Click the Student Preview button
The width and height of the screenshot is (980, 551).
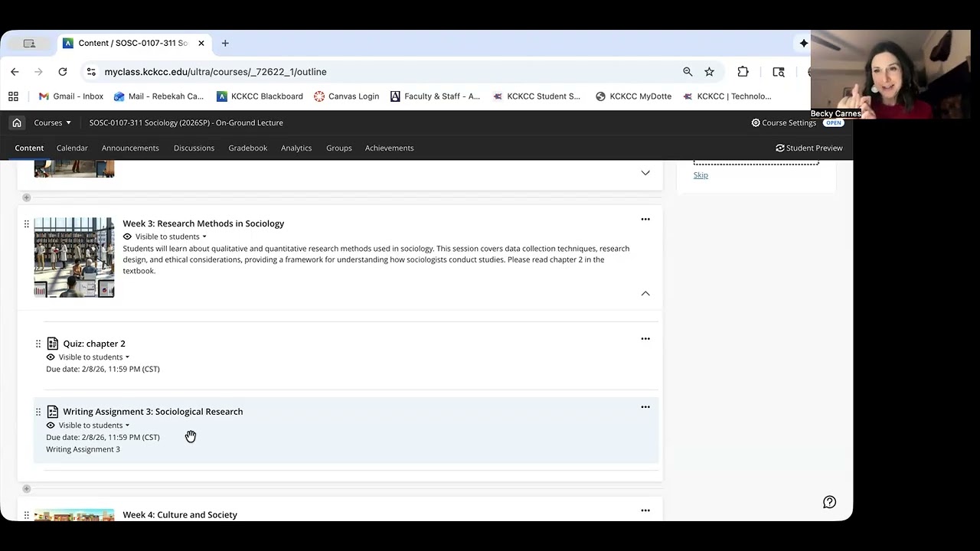[808, 148]
